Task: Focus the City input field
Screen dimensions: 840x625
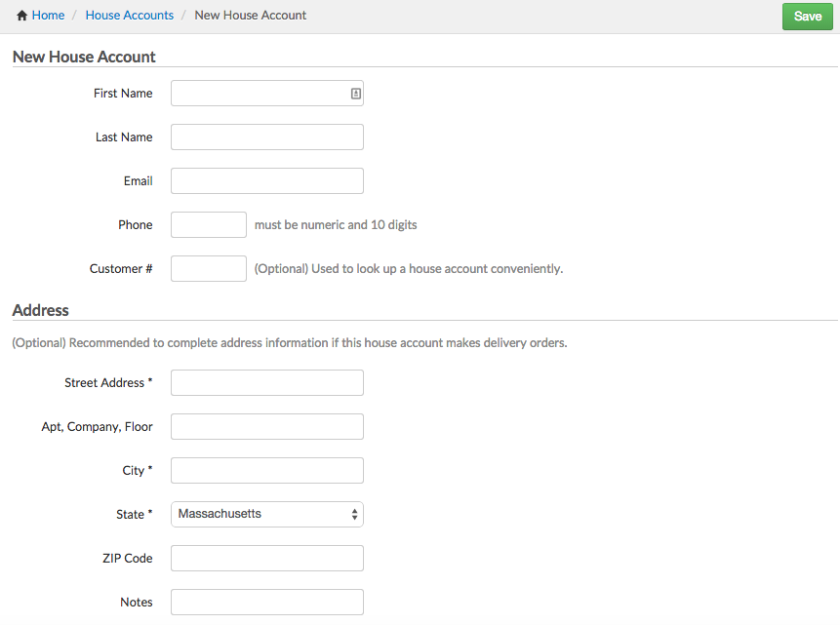Action: 266,471
